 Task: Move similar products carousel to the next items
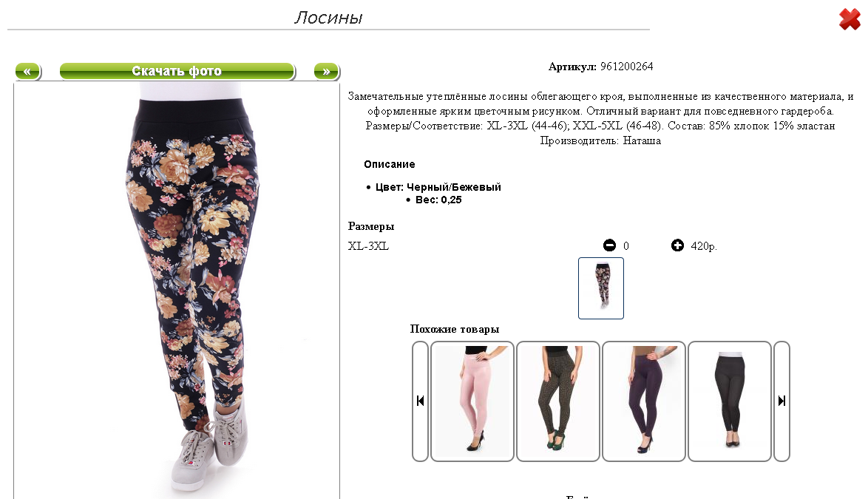click(x=781, y=401)
